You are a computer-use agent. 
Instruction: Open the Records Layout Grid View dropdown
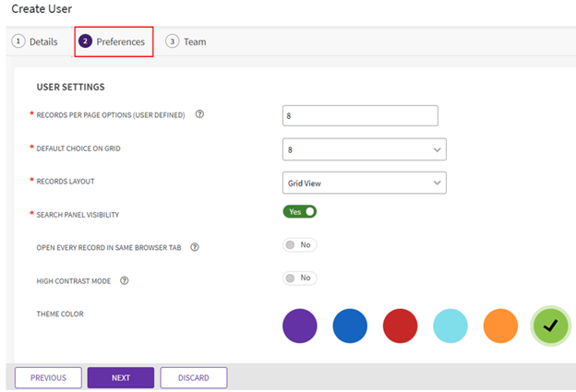click(364, 183)
